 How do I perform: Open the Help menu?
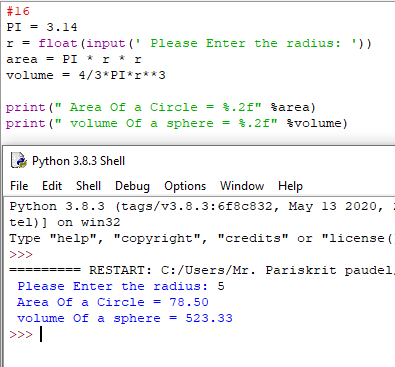[x=290, y=186]
